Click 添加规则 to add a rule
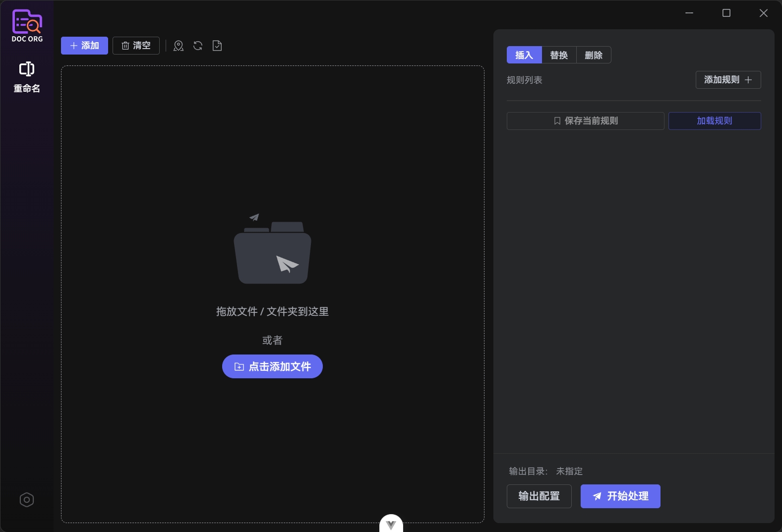Image resolution: width=782 pixels, height=532 pixels. 728,80
